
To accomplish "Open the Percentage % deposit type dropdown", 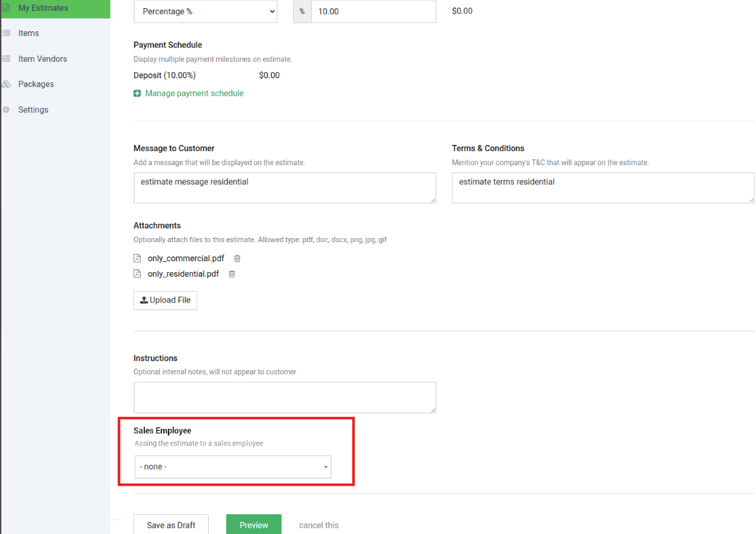I will coord(205,11).
